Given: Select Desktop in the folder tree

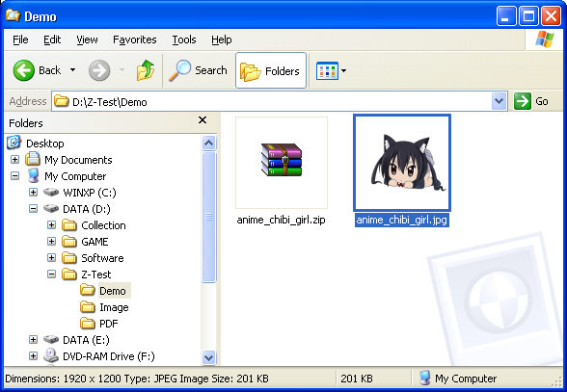Looking at the screenshot, I should click(x=44, y=144).
